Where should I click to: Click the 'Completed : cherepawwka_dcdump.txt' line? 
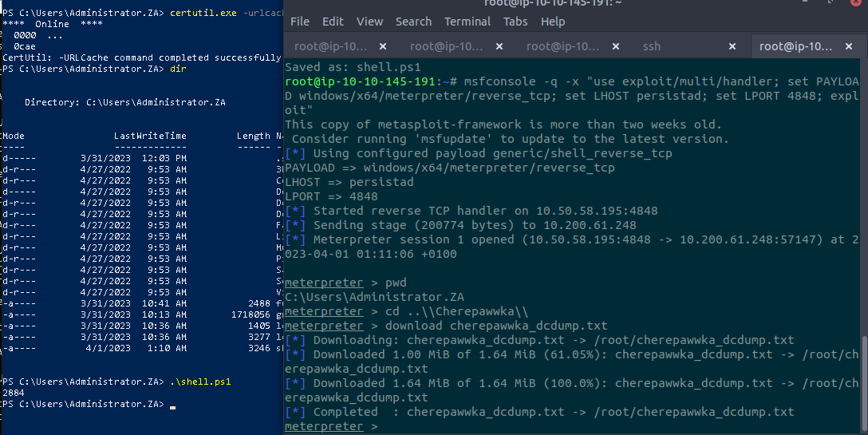click(x=539, y=412)
